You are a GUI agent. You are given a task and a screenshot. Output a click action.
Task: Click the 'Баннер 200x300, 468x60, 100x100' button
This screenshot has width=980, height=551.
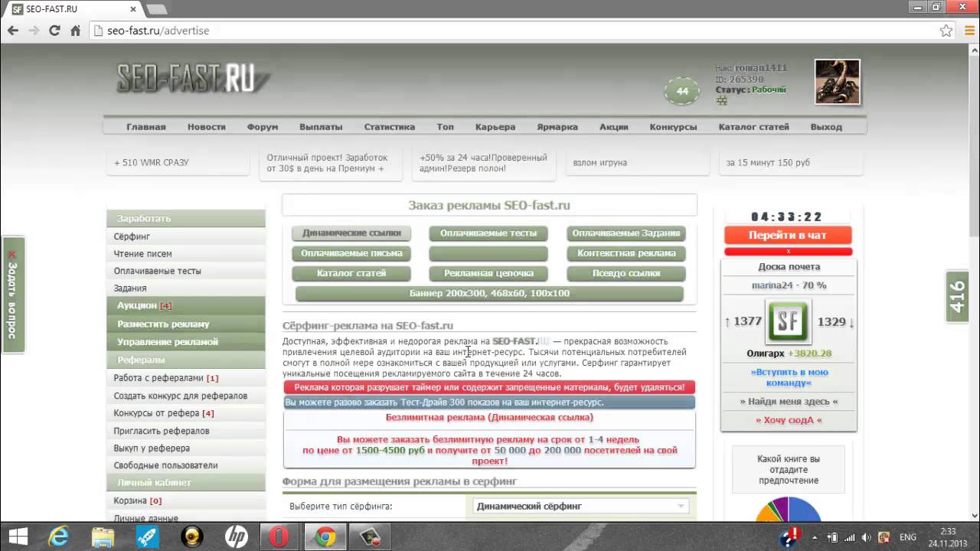489,293
